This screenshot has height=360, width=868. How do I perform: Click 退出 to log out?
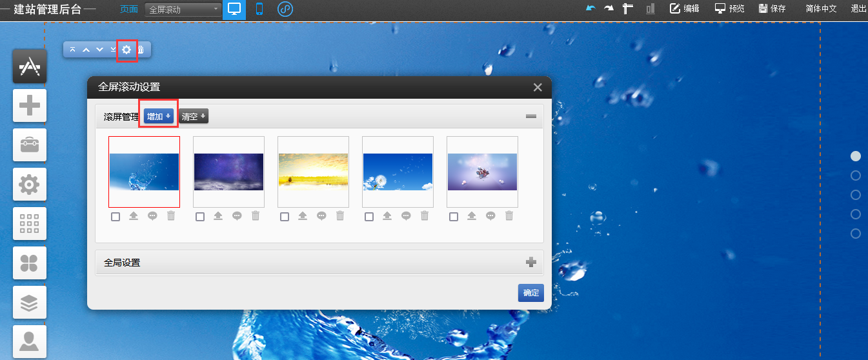[x=858, y=8]
